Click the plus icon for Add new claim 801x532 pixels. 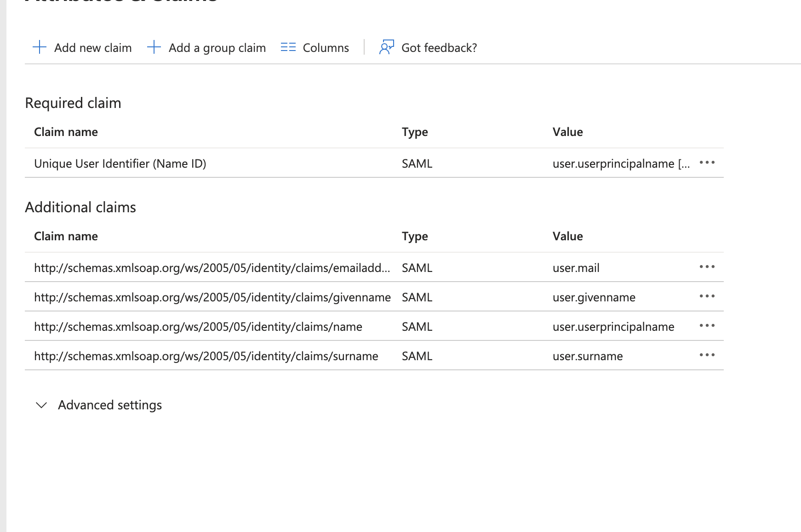click(40, 47)
